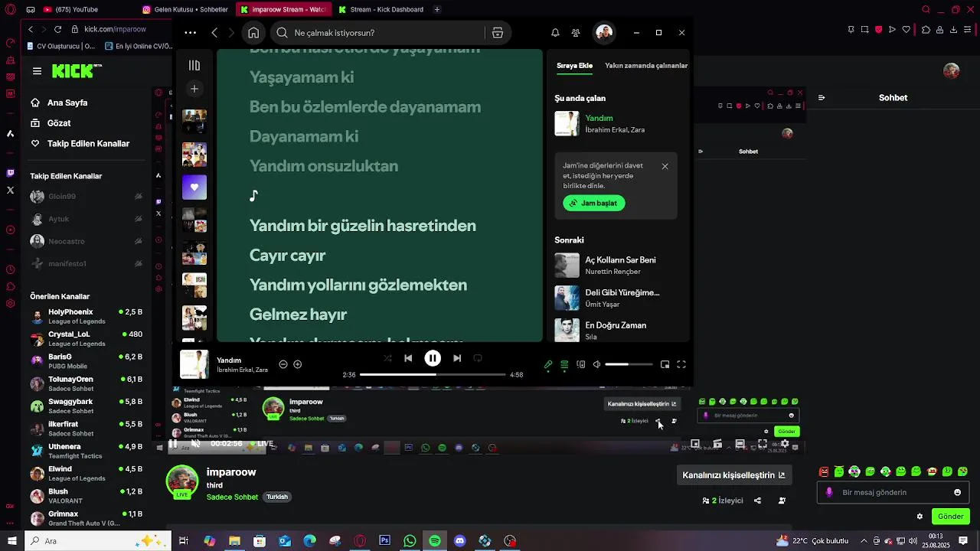Jump to lyric line Cayır cayır
Image resolution: width=980 pixels, height=551 pixels.
[x=287, y=256]
